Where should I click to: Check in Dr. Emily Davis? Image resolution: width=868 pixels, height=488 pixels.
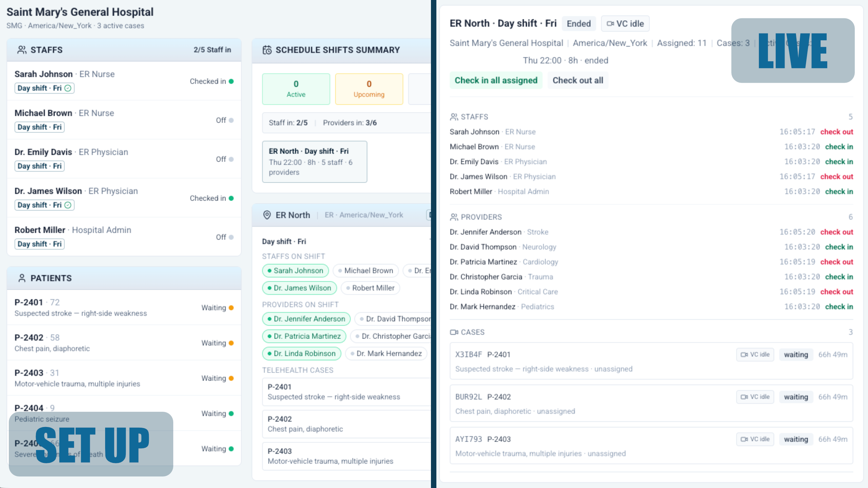[x=839, y=162]
